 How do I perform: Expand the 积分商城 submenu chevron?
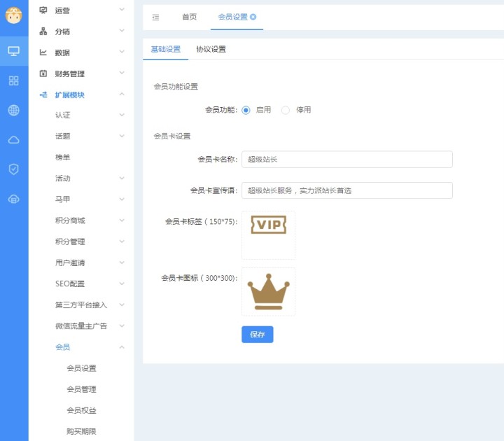122,220
